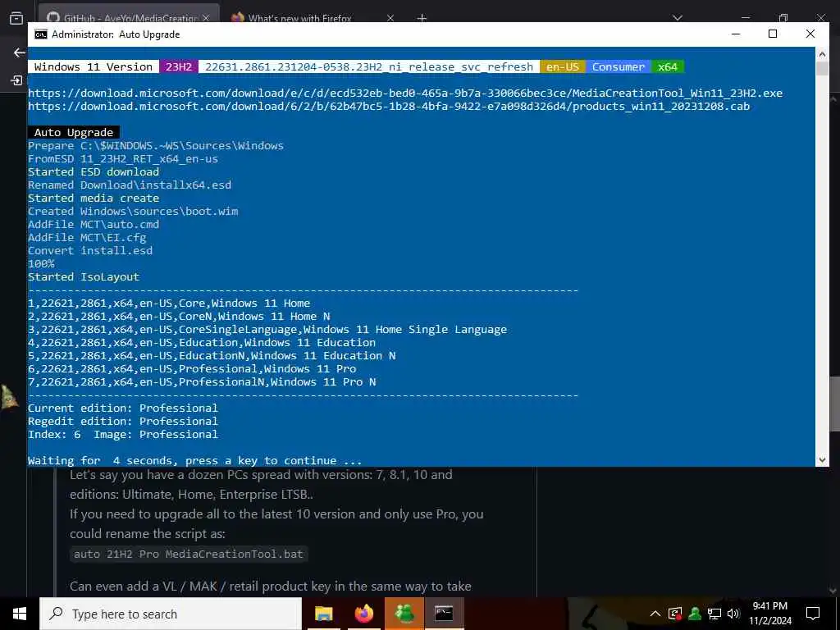The image size is (840, 630).
Task: Close the Auto Upgrade console window
Action: (810, 34)
